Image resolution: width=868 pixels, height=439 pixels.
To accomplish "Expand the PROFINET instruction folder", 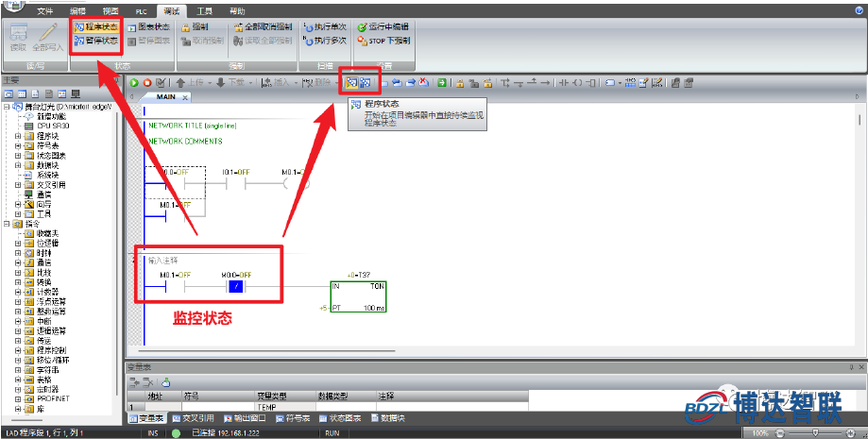I will pos(18,398).
